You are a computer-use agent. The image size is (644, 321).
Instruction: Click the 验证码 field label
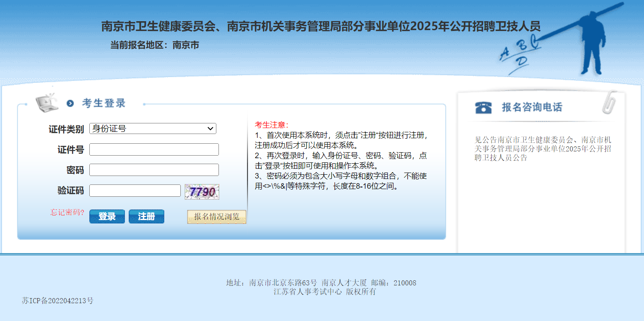click(71, 190)
